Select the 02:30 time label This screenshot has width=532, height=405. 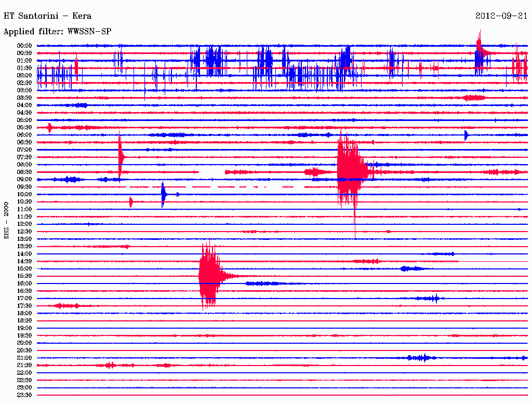point(24,83)
